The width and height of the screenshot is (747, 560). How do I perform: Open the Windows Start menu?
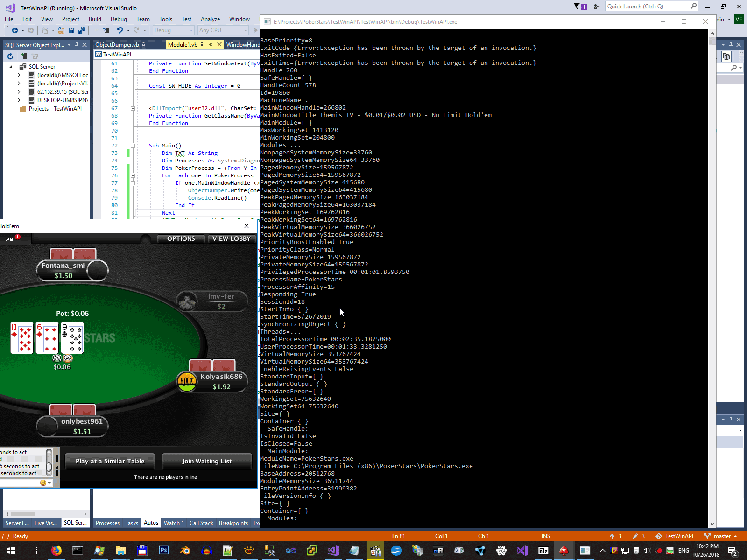[11, 551]
